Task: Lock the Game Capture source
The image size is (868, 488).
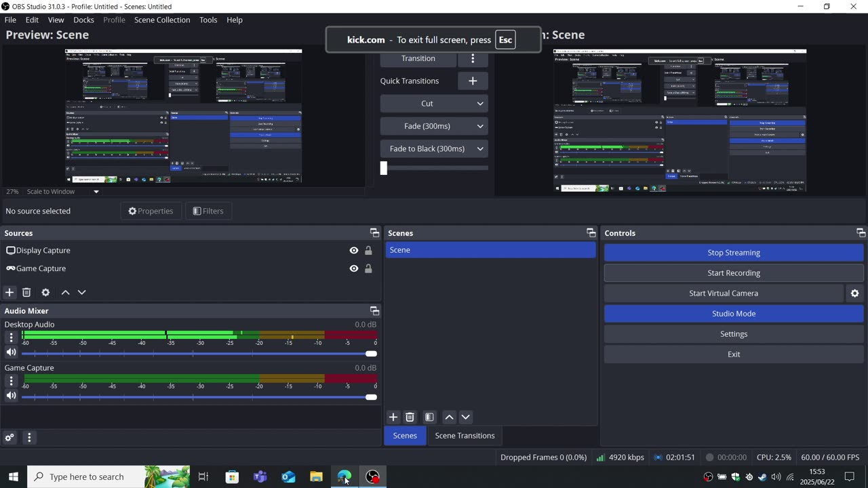Action: point(368,268)
